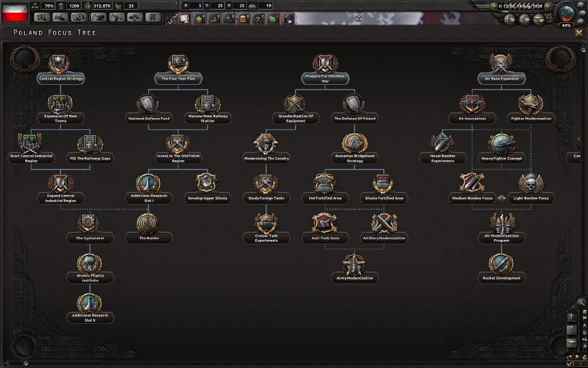This screenshot has height=368, width=588.
Task: Toggle air map mode plane button
Action: pos(572,343)
